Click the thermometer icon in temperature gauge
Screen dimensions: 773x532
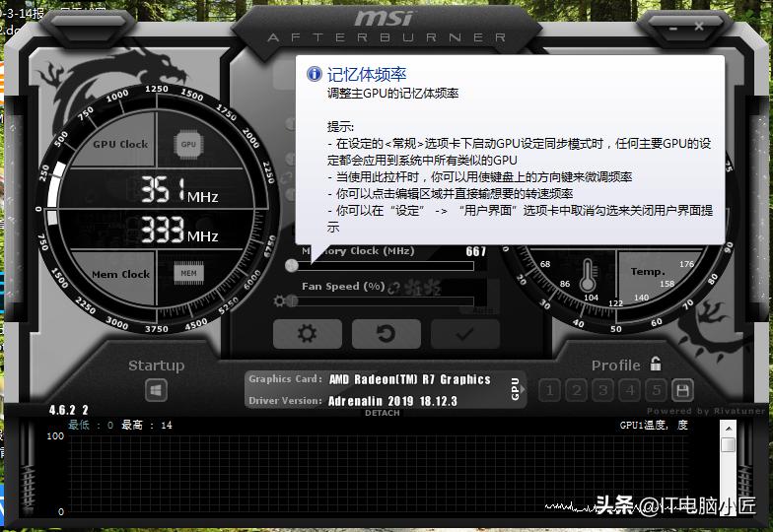tap(588, 276)
